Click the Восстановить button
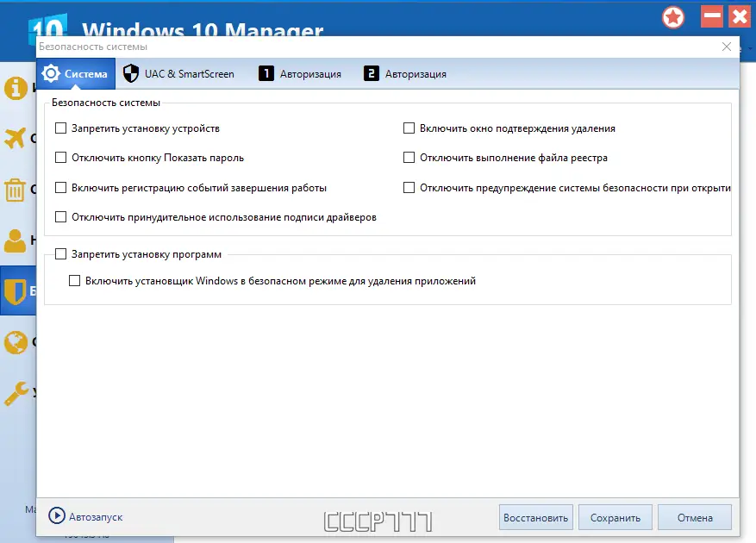The height and width of the screenshot is (543, 756). tap(535, 516)
